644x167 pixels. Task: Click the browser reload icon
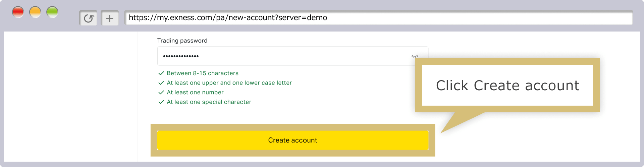(x=89, y=18)
